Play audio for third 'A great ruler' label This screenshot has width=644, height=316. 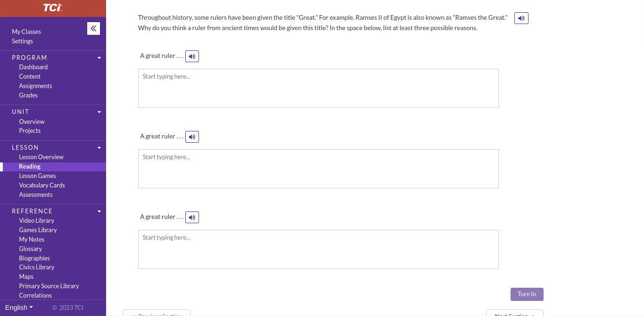192,218
